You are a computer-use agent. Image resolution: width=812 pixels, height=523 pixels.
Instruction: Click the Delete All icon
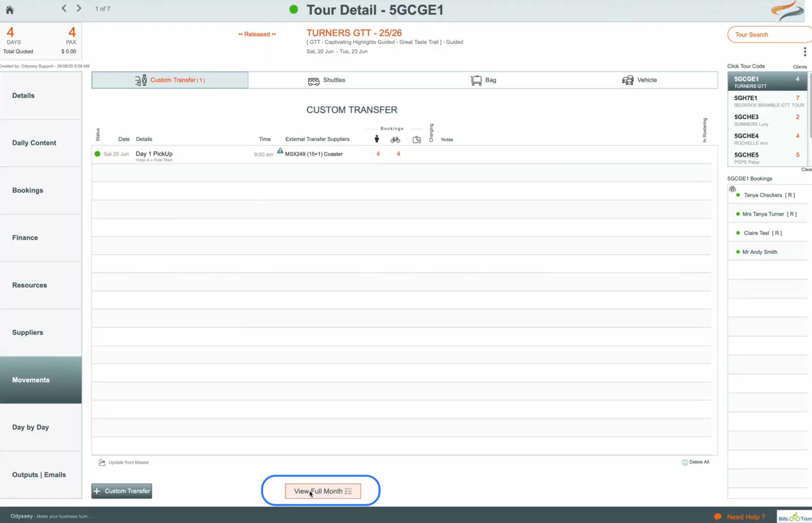684,462
